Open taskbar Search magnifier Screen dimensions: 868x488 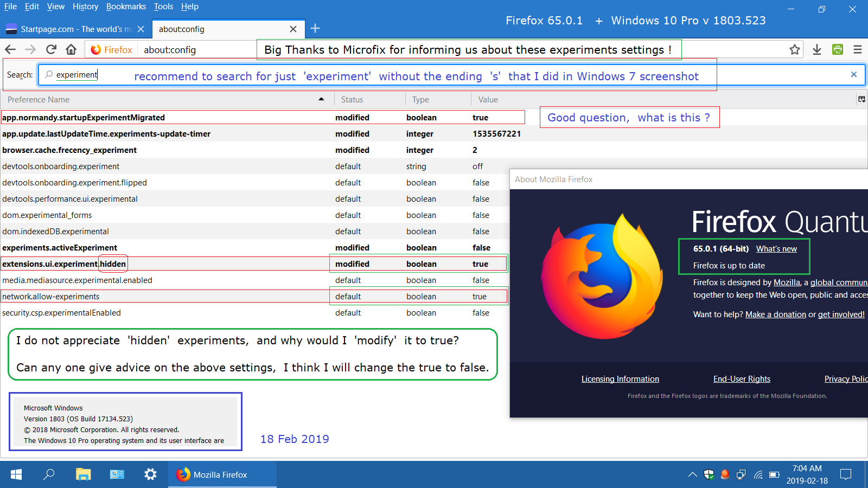click(x=49, y=474)
